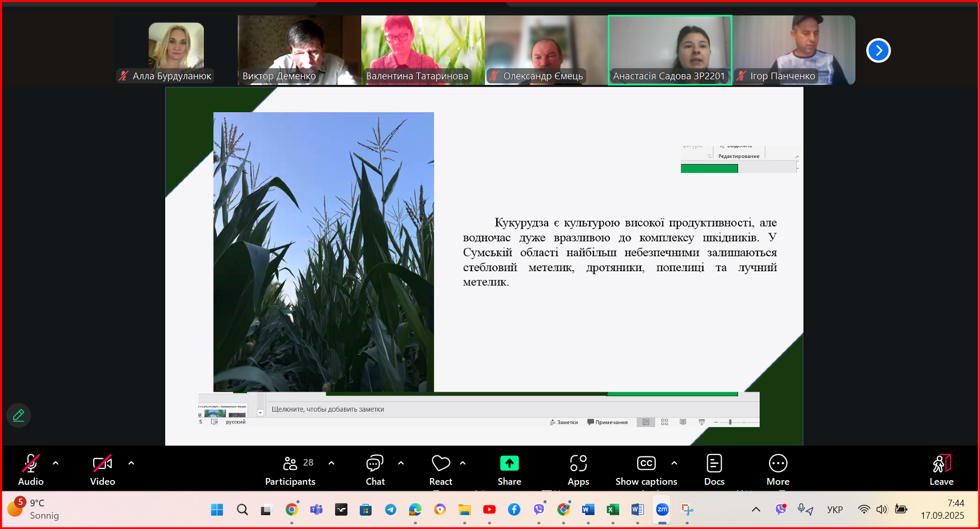980x529 pixels.
Task: Expand video options arrow next to Video
Action: click(x=131, y=463)
